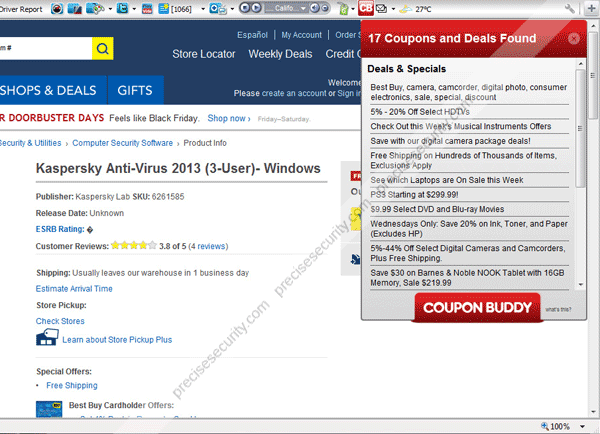The height and width of the screenshot is (434, 600).
Task: Open the Store Locator menu item
Action: coord(204,54)
